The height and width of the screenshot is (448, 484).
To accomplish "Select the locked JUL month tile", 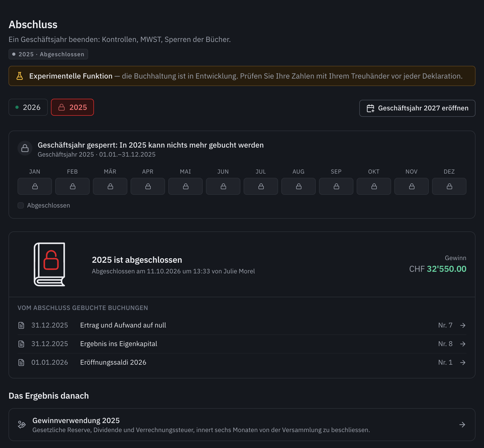I will pyautogui.click(x=261, y=186).
